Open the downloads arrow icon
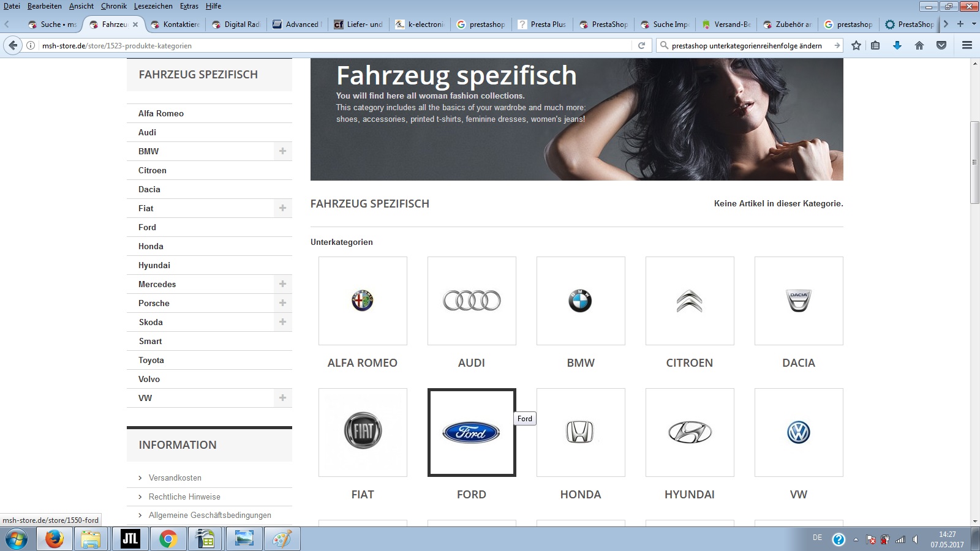980x551 pixels. (x=897, y=45)
